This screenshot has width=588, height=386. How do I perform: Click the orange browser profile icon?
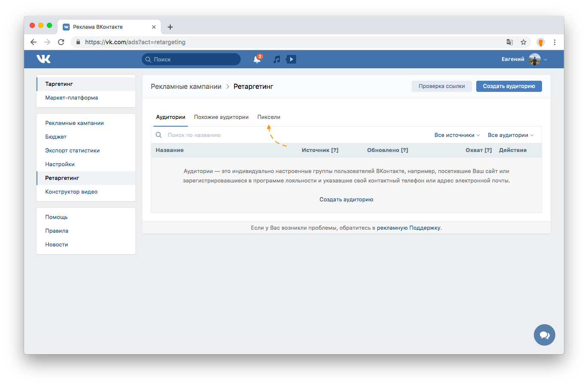click(541, 42)
